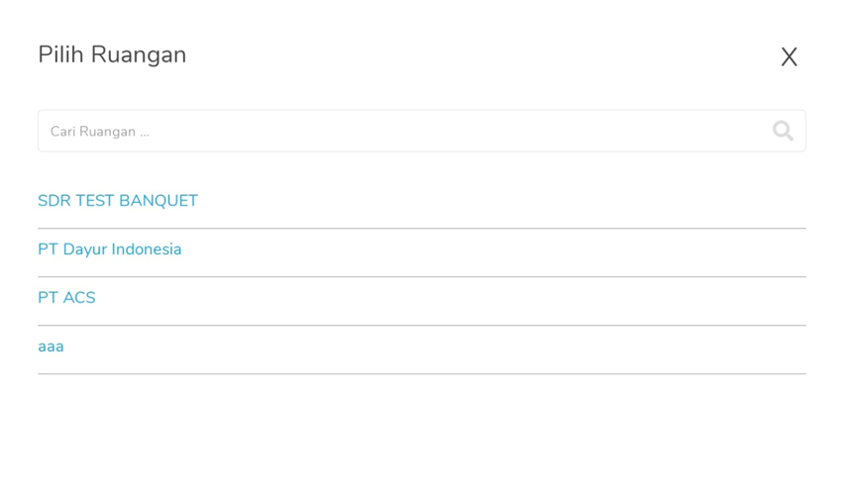Run the room search via the search icon
844x504 pixels.
coord(783,131)
